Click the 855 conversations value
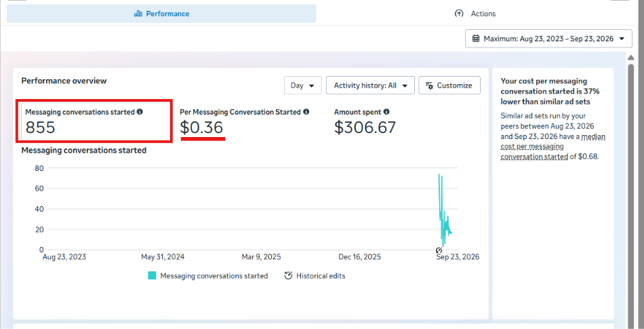644x329 pixels. click(40, 128)
